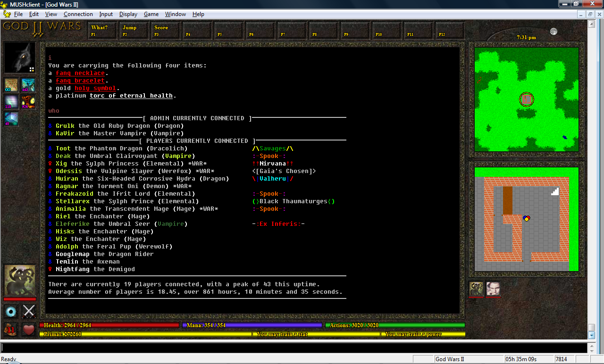This screenshot has width=604, height=364.
Task: Click the affect icon showing 443
Action: [x=28, y=85]
